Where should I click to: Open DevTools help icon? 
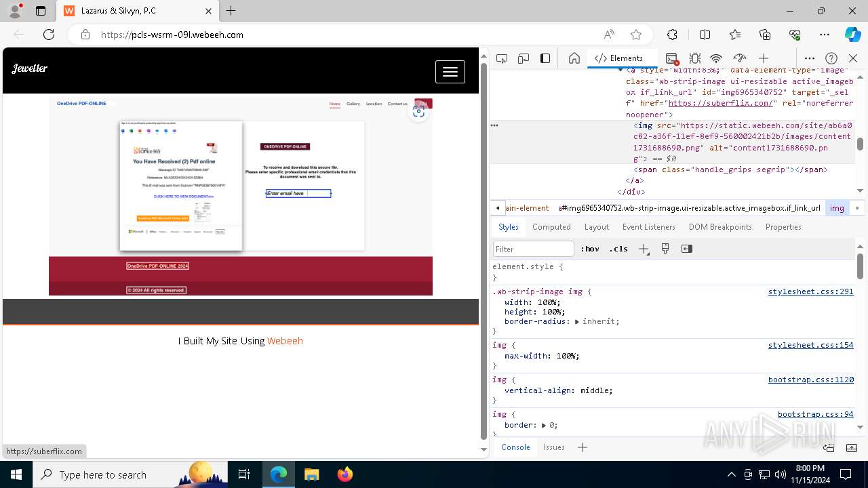coord(831,58)
